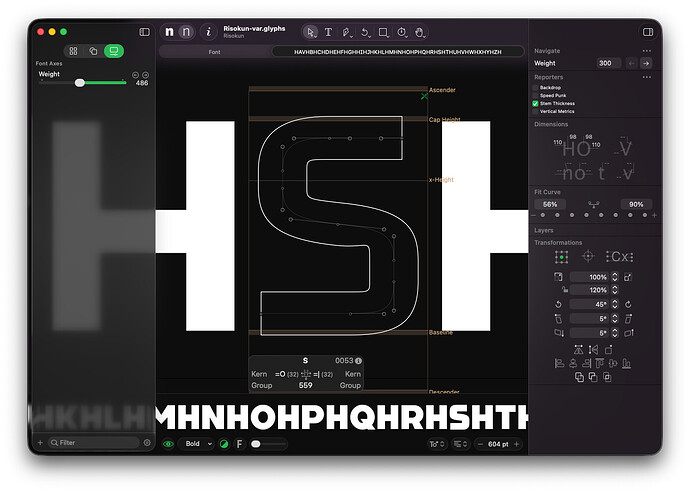Enable the Speed Punk reporter

pos(536,95)
